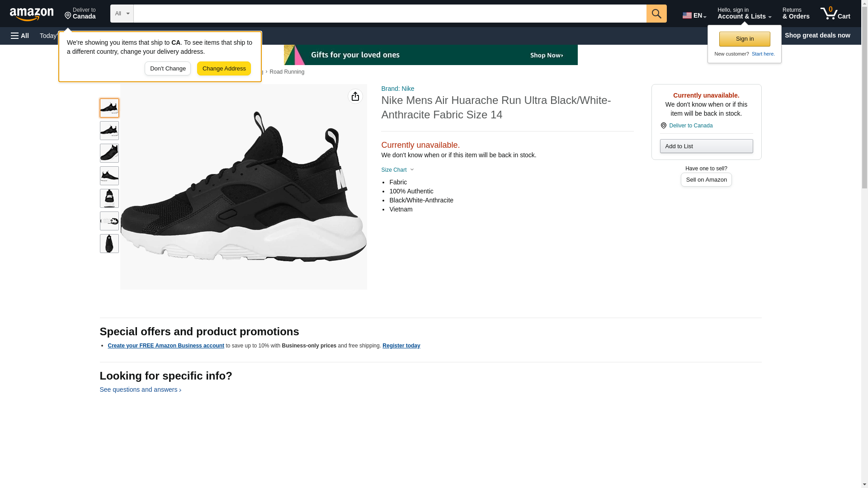Open the All hamburger menu
The width and height of the screenshot is (868, 488).
click(20, 36)
